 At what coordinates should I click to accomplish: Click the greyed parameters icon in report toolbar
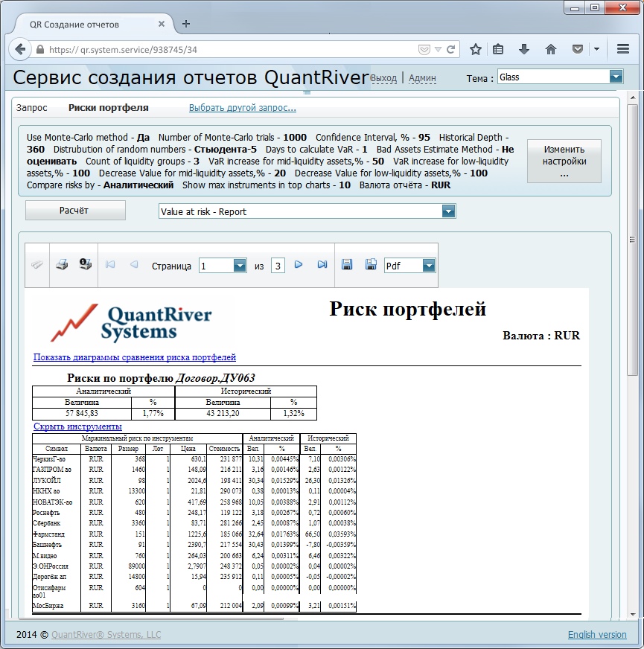[x=37, y=264]
